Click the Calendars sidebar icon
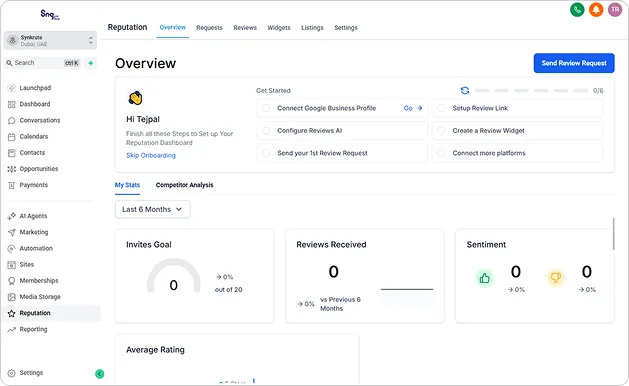The width and height of the screenshot is (629, 386). click(x=12, y=137)
